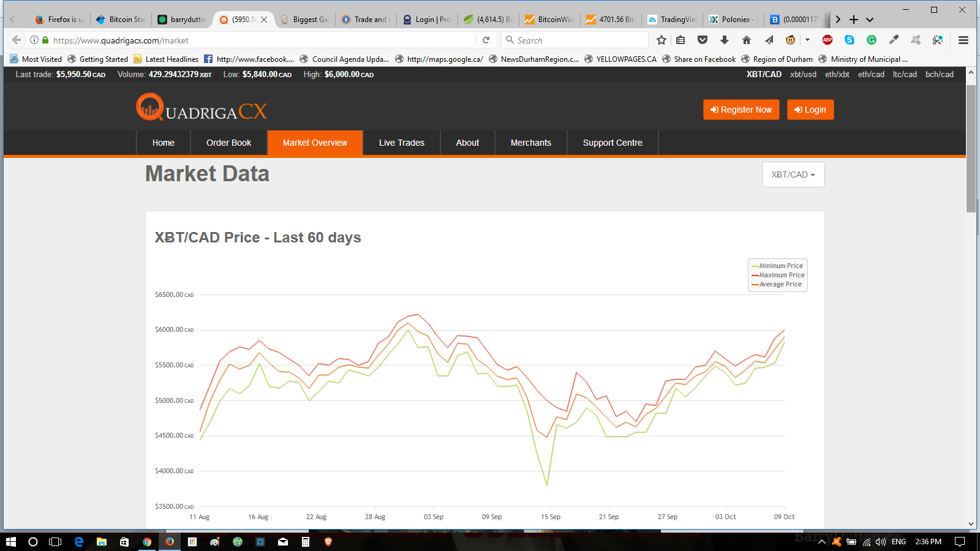Select the bch/cad trading pair

(940, 75)
